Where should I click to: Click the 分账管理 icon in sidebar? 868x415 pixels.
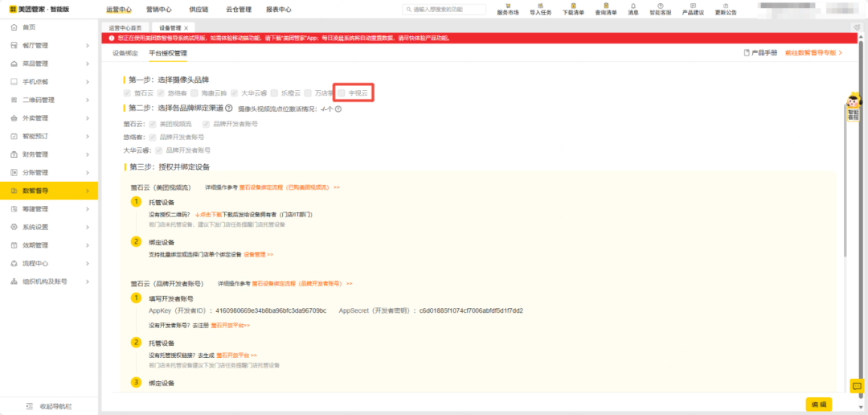[14, 172]
